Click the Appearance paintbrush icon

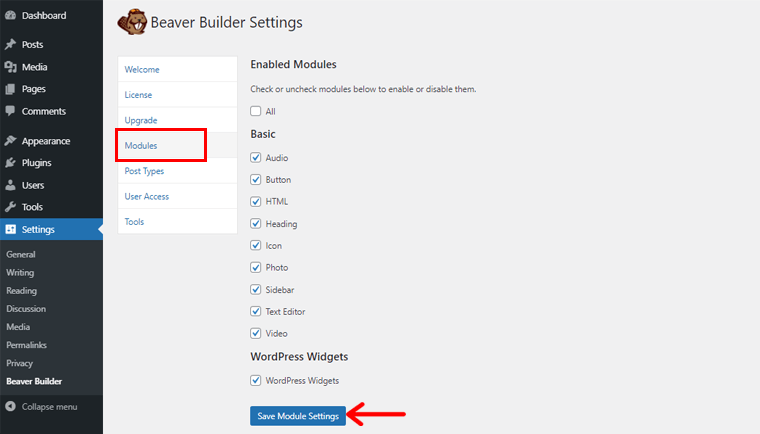click(10, 141)
